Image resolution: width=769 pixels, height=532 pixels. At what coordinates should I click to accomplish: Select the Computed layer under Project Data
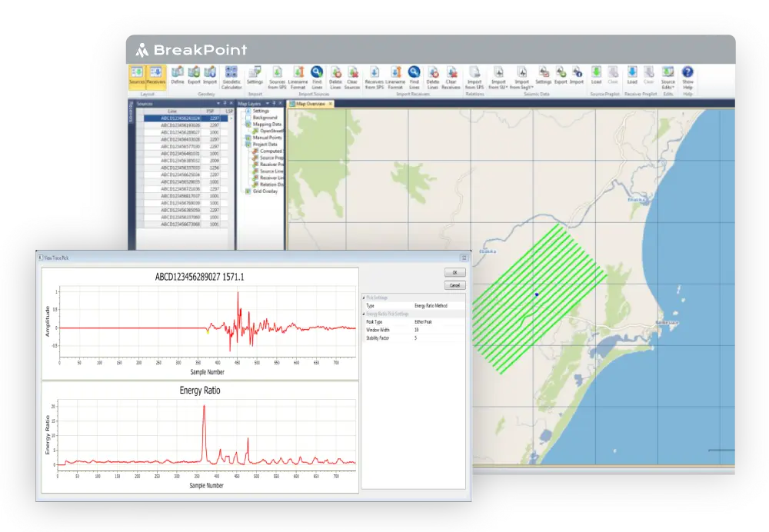[x=271, y=151]
